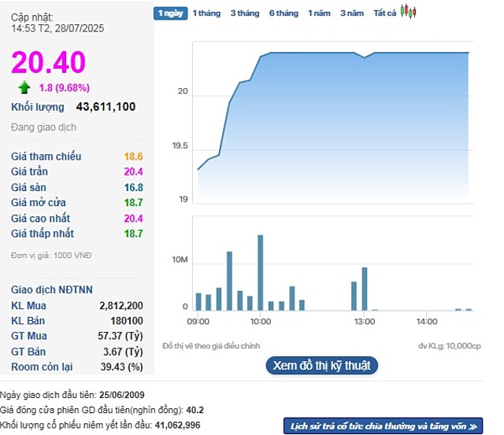Click the 14:00 time axis label
The image size is (504, 435).
click(x=426, y=322)
